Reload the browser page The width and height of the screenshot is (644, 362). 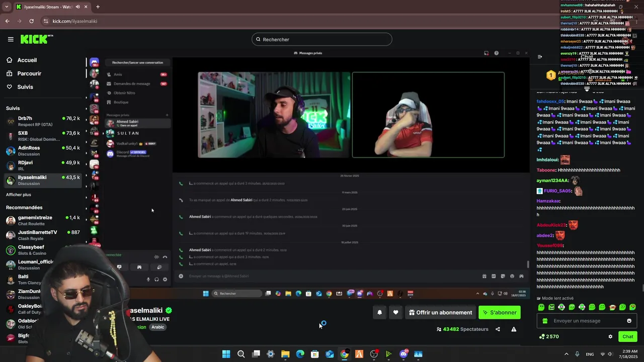[31, 21]
